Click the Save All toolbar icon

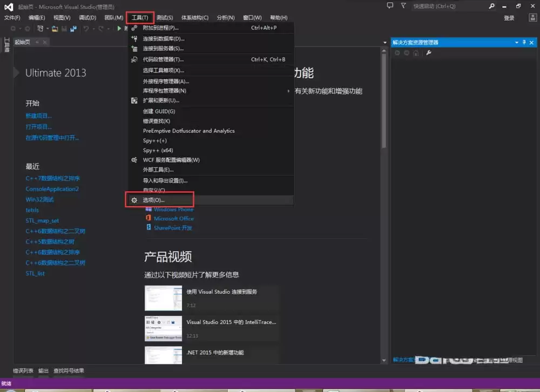pyautogui.click(x=74, y=29)
